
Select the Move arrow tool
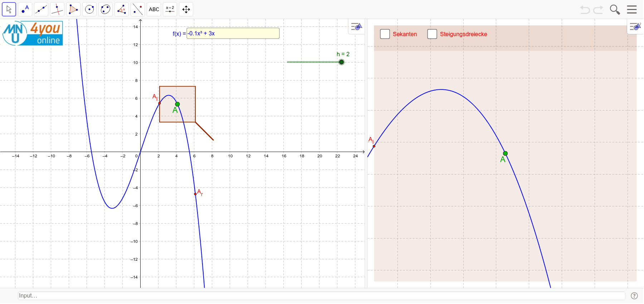(9, 9)
